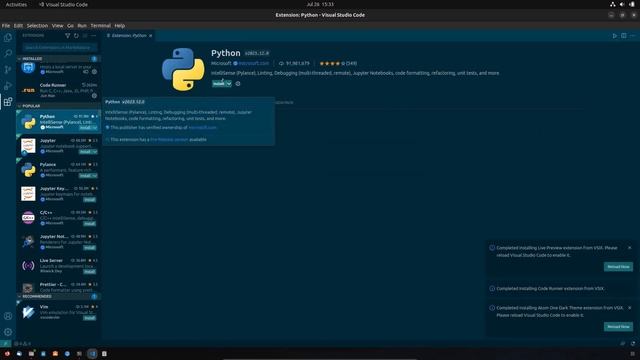Open Activities in the top bar

click(16, 4)
